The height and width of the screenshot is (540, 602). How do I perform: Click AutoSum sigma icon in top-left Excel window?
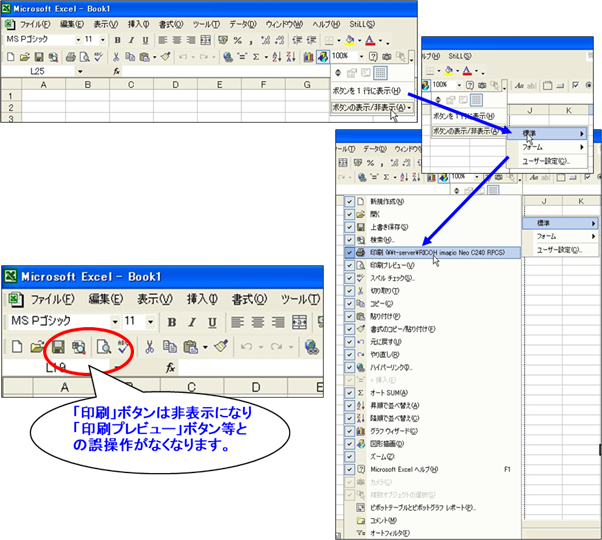256,57
